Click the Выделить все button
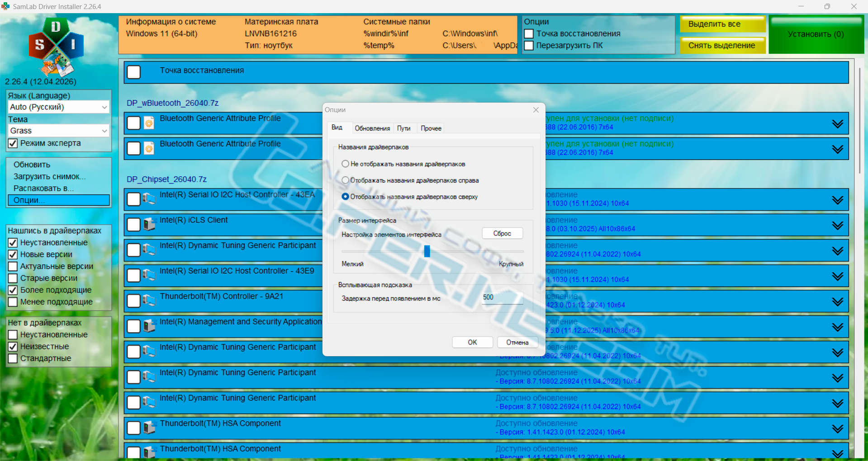Screen dimensions: 868x461 pyautogui.click(x=722, y=24)
